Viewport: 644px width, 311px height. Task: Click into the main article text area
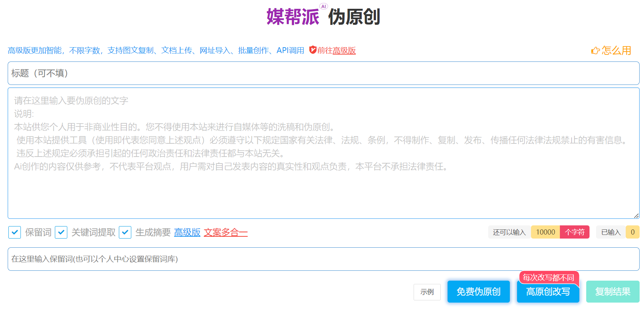tap(323, 190)
